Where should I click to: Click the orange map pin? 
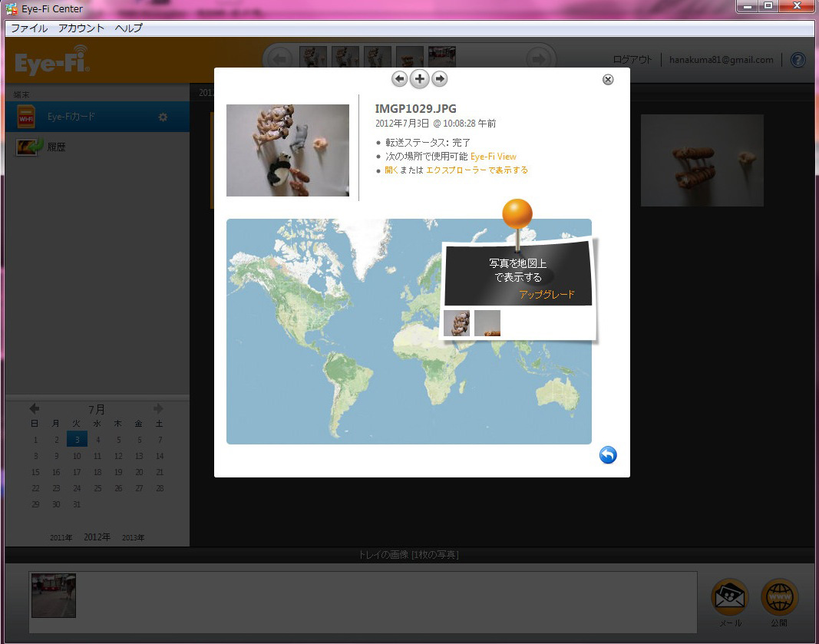click(x=517, y=215)
